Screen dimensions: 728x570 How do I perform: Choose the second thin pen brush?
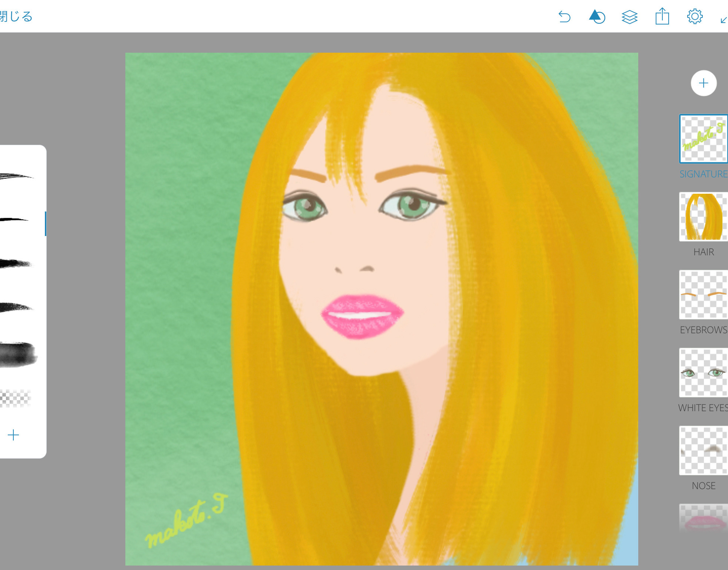(15, 220)
